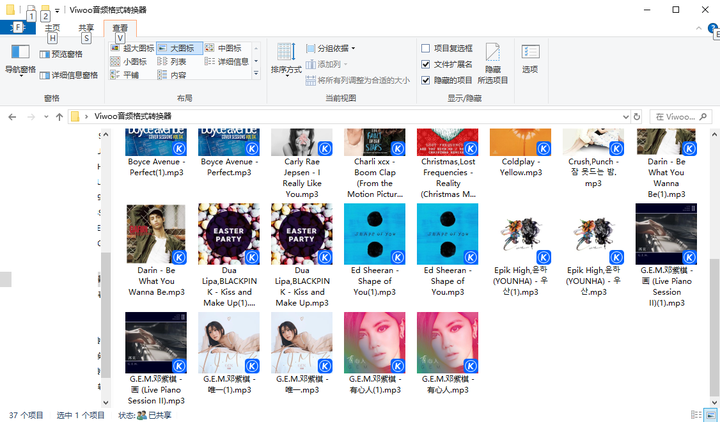
Task: Open the Quick Access Toolbar customize dropdown
Action: (57, 10)
